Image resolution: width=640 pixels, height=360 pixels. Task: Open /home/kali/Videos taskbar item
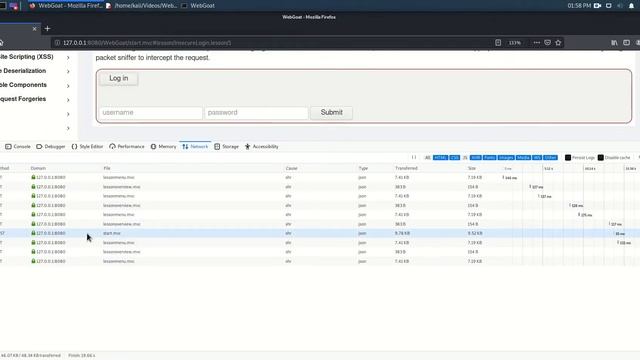142,6
